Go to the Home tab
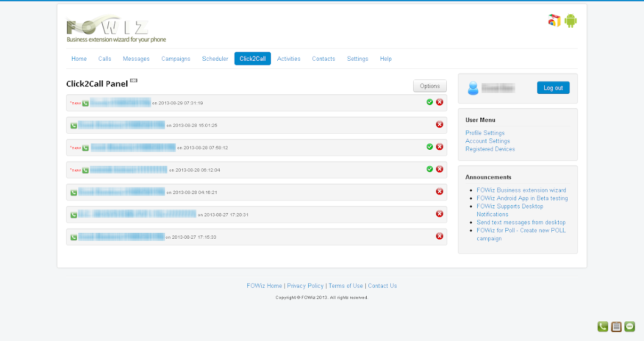Screen dimensions: 644x341 (79, 59)
